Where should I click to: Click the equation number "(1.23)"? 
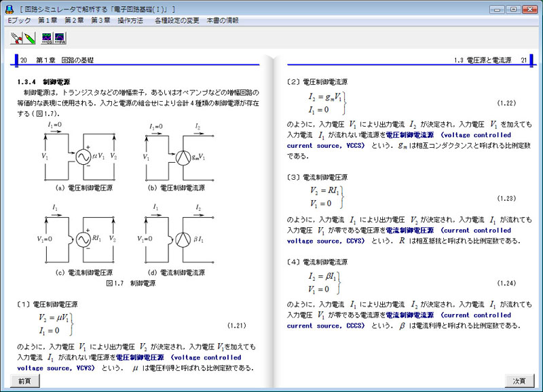pyautogui.click(x=506, y=199)
